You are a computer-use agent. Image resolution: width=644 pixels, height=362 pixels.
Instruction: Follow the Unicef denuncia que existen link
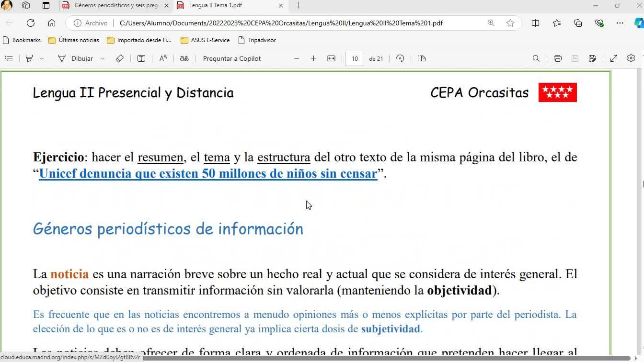point(208,173)
